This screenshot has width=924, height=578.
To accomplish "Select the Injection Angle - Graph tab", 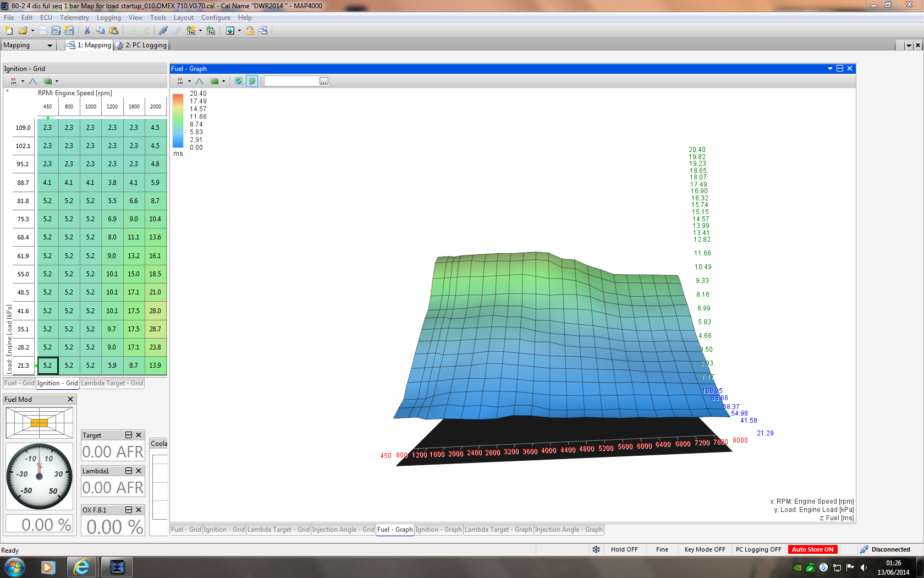I will (569, 530).
